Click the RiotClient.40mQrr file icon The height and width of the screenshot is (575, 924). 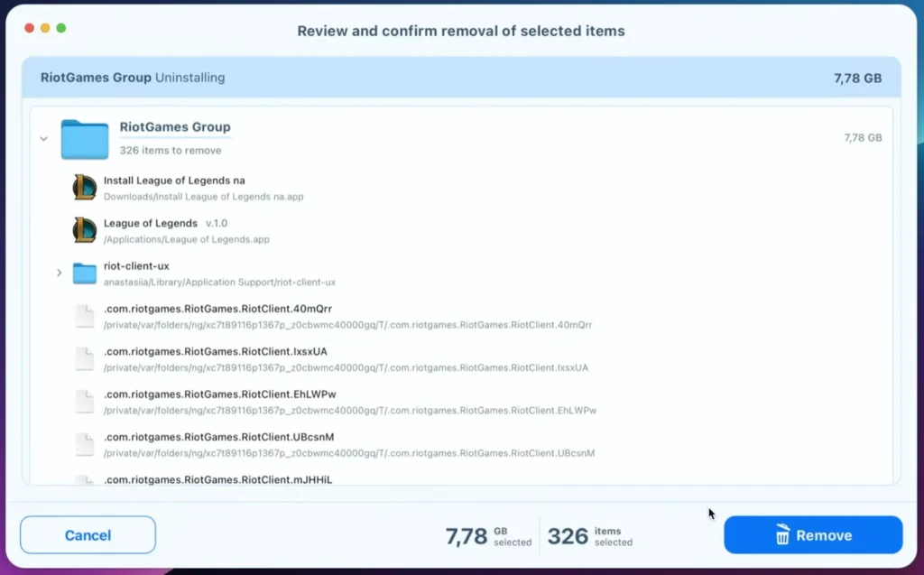pyautogui.click(x=85, y=316)
